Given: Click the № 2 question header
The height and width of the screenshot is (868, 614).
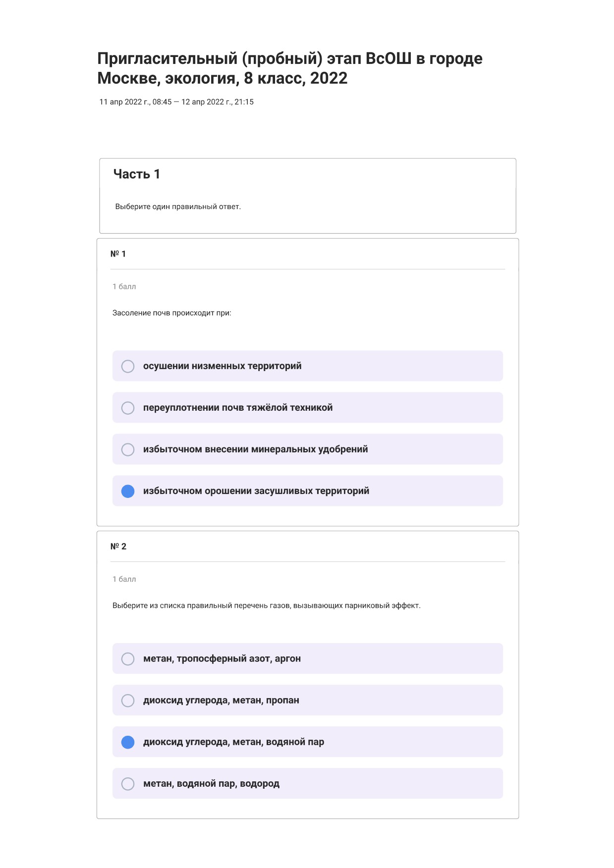Looking at the screenshot, I should pyautogui.click(x=118, y=546).
